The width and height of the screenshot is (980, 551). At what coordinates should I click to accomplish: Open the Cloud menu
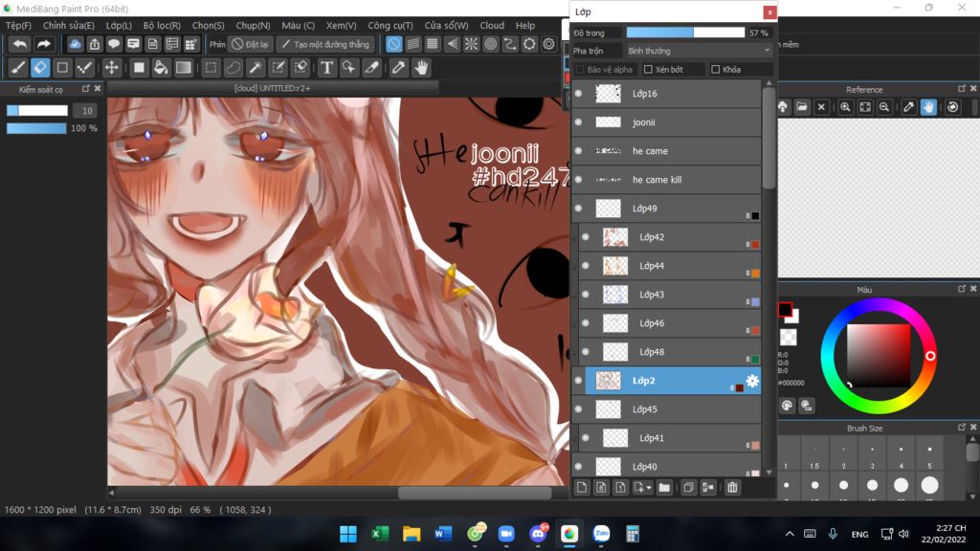(x=492, y=26)
